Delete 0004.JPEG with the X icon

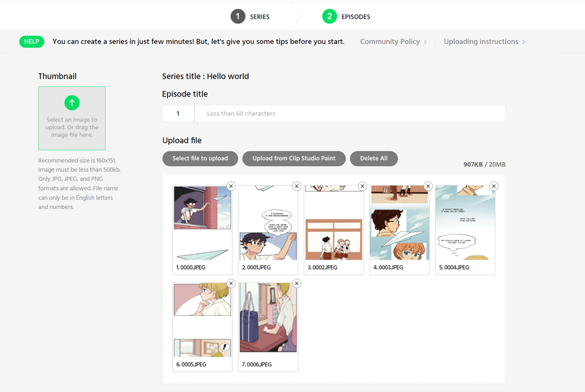494,186
